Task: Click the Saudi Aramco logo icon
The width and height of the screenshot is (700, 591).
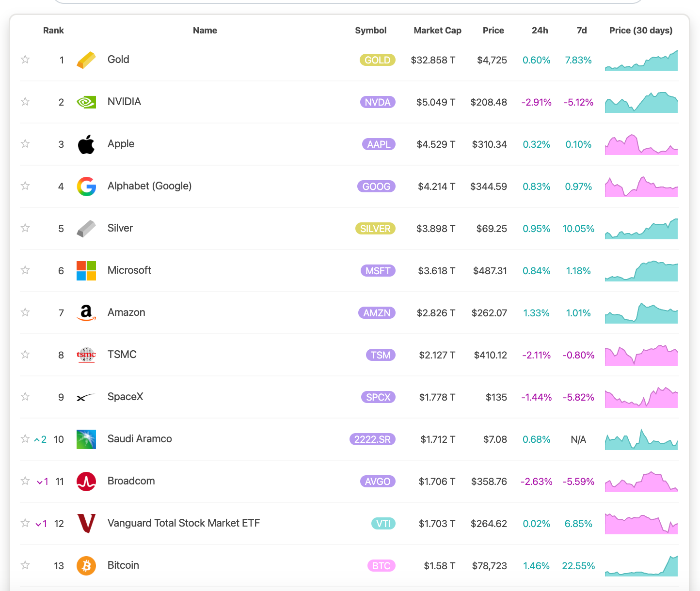Action: [x=86, y=439]
